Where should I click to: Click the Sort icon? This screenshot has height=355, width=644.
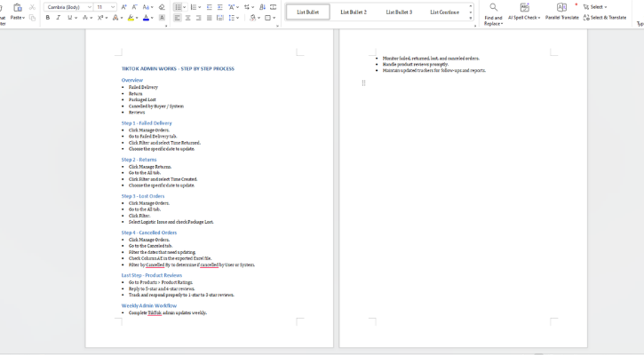[x=262, y=7]
